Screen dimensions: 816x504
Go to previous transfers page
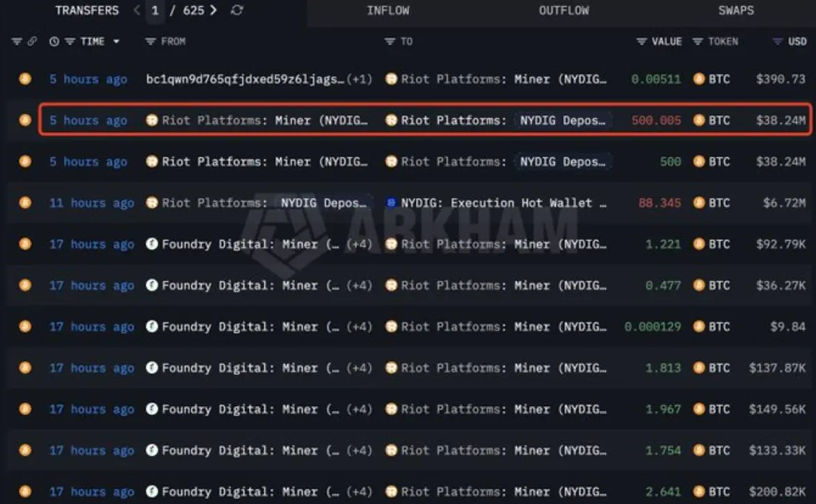pyautogui.click(x=137, y=10)
